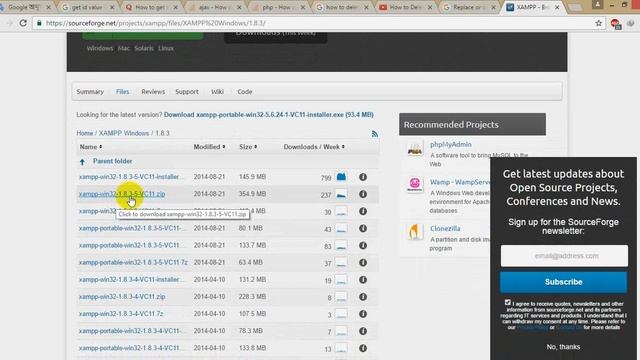
Task: Open Parent folder link
Action: click(112, 161)
